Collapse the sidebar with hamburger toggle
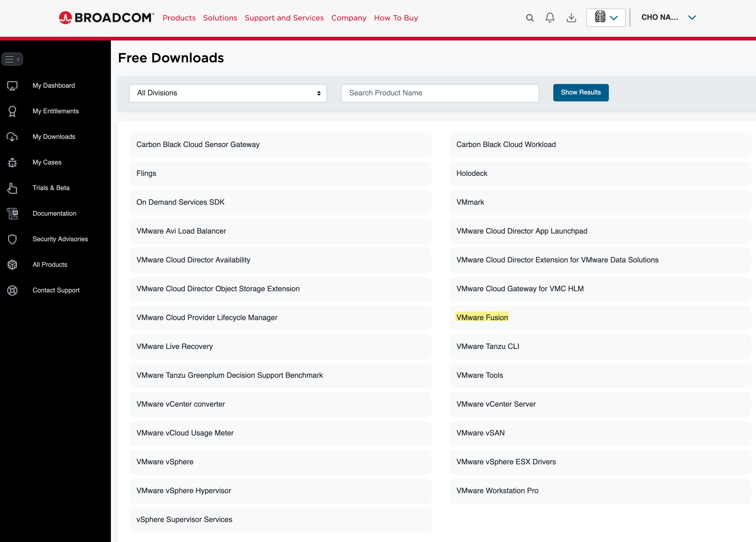 click(x=12, y=59)
